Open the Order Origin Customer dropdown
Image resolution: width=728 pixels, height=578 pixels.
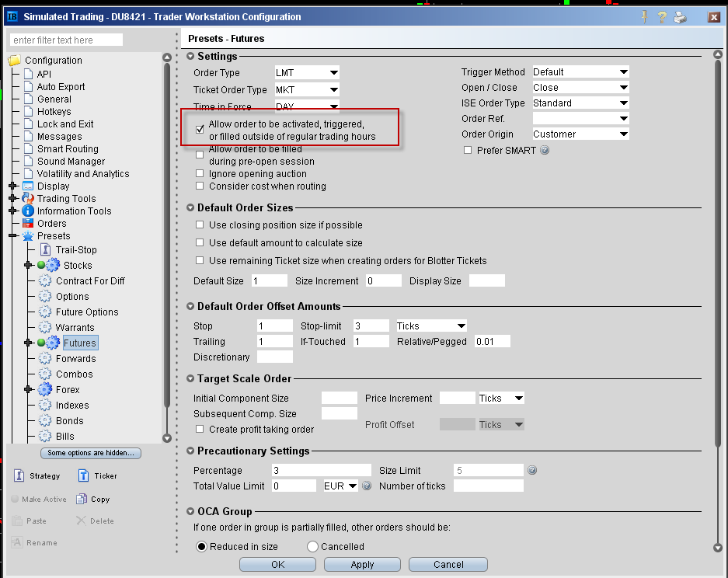(581, 134)
